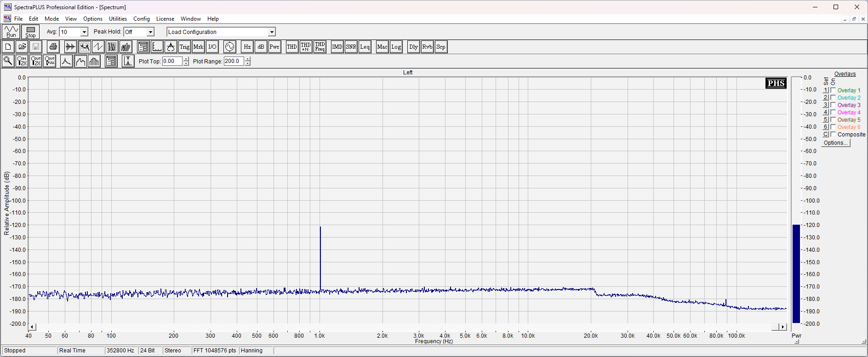Screen dimensions: 868x357
Task: Open the THD distortion utility
Action: tap(292, 47)
